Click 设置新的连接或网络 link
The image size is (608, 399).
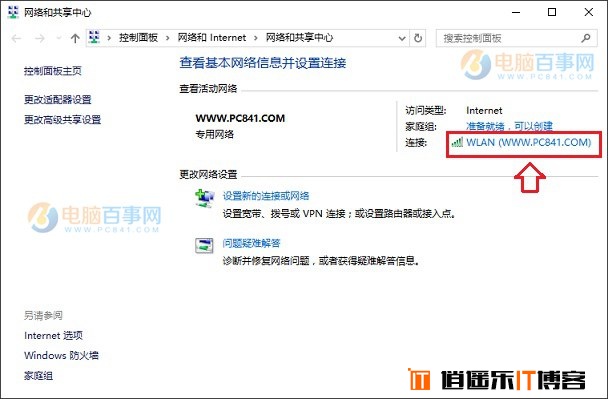[266, 196]
